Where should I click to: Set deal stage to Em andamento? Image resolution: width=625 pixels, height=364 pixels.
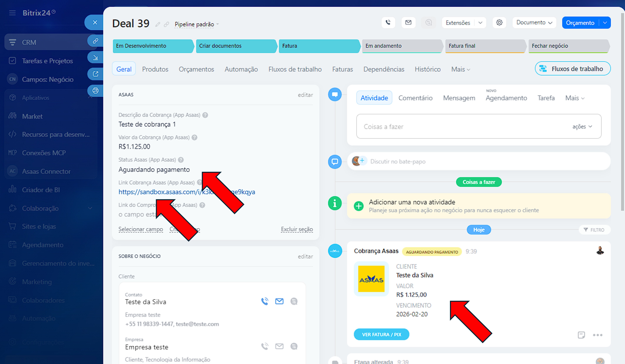coord(402,46)
